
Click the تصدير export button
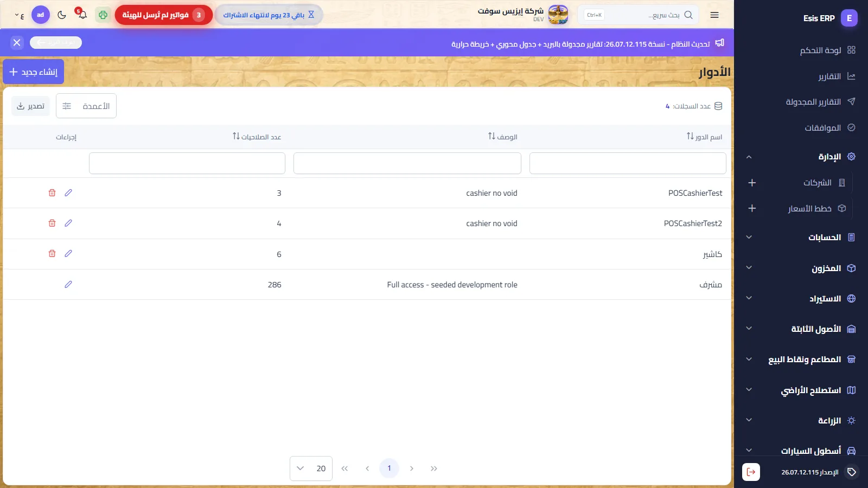(30, 106)
